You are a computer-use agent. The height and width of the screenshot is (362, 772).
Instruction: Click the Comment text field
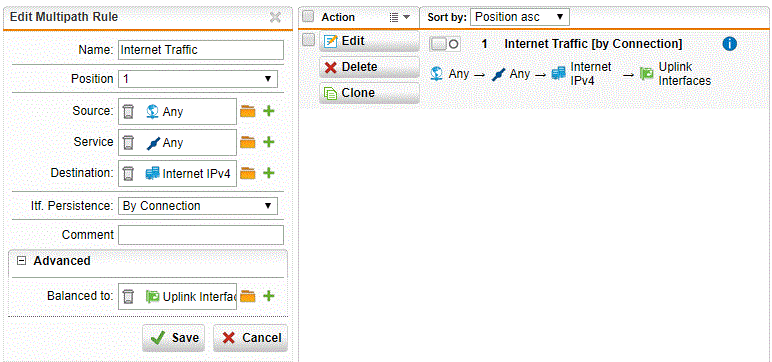201,235
